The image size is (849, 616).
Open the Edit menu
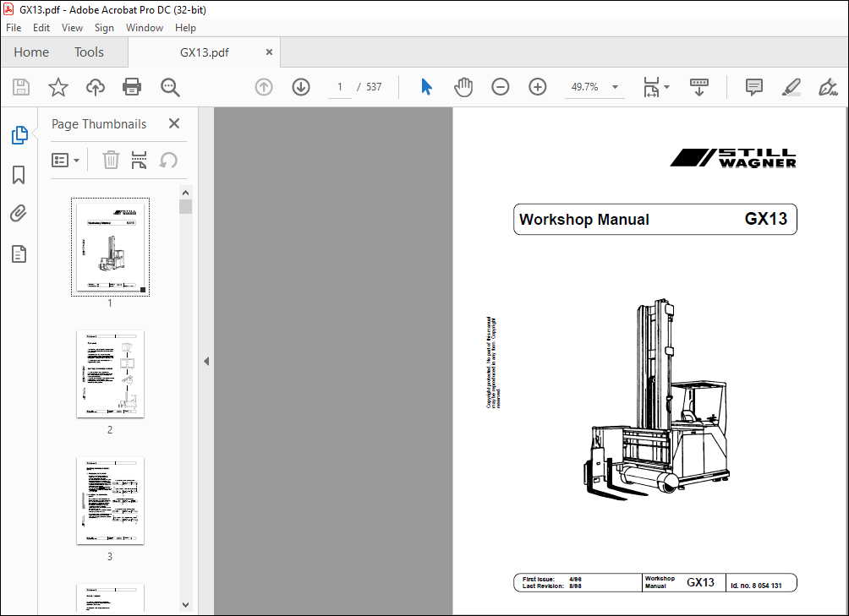[x=41, y=28]
